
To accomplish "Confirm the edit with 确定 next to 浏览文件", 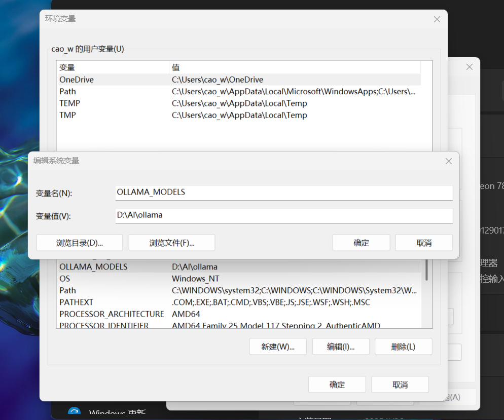I will tap(361, 243).
